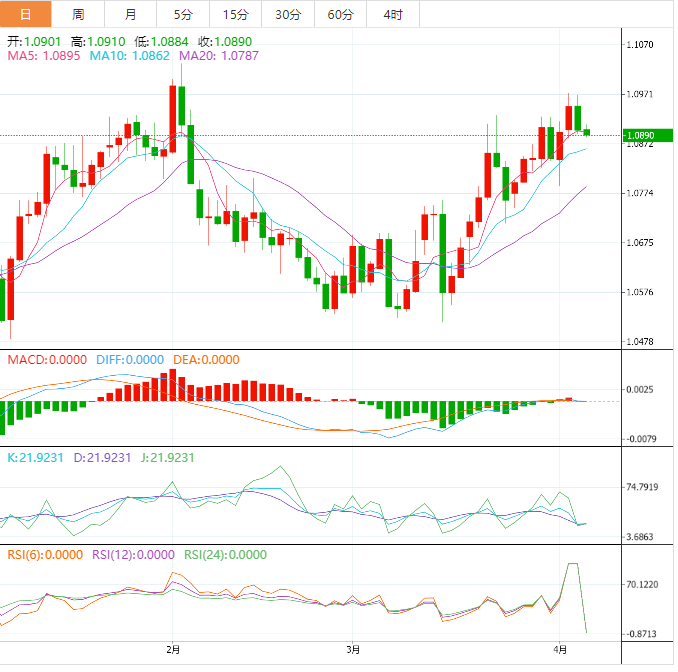Select the 60分 timeframe tab
The height and width of the screenshot is (672, 678).
[x=340, y=14]
